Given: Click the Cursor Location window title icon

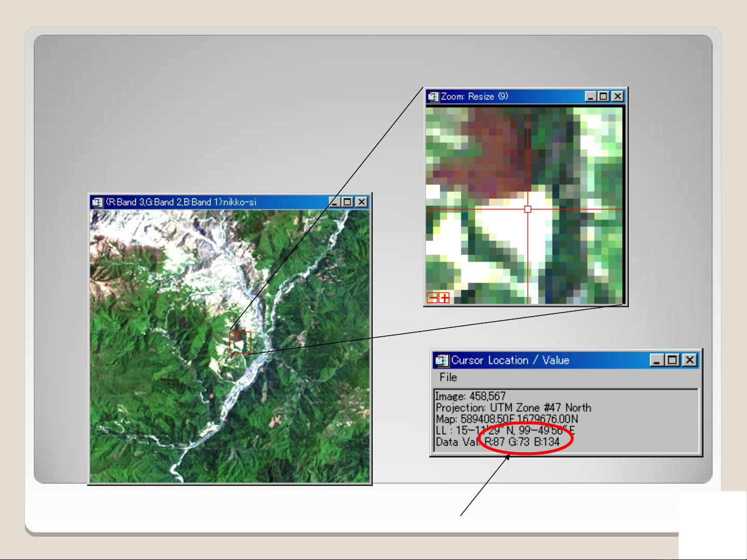Looking at the screenshot, I should pyautogui.click(x=442, y=360).
